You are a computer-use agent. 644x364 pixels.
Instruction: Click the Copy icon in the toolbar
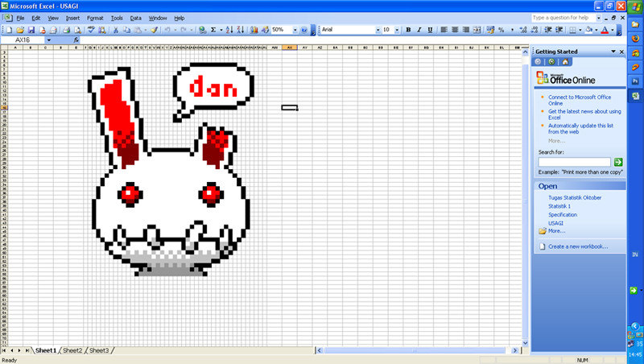(126, 30)
